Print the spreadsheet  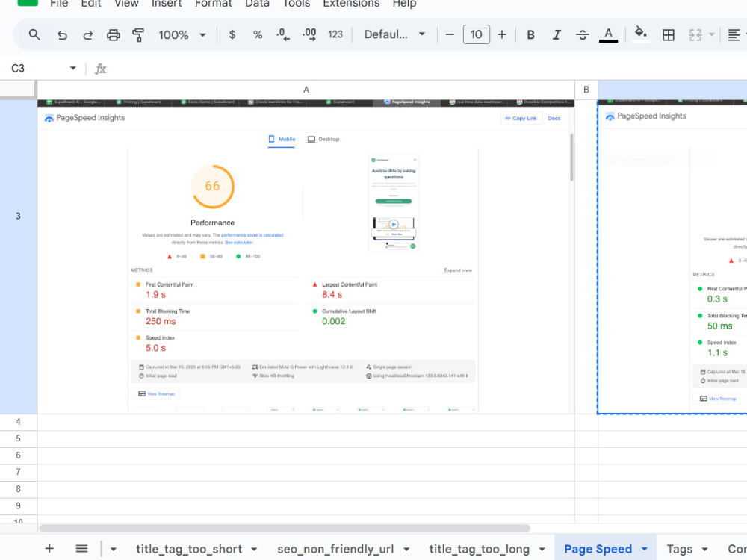pos(114,35)
